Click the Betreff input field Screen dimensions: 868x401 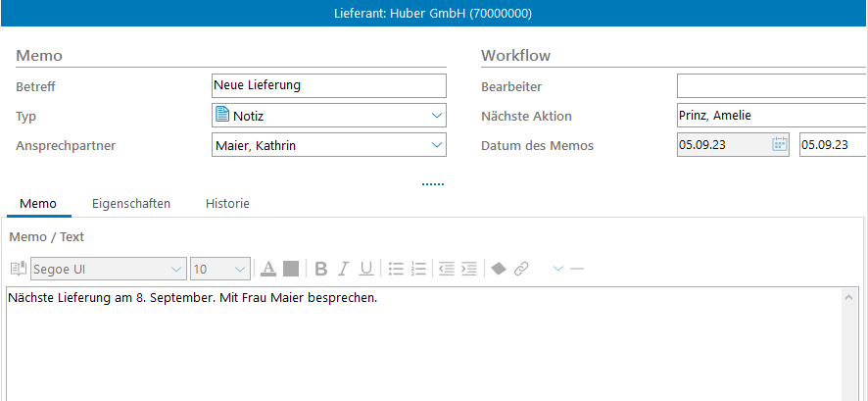click(328, 85)
